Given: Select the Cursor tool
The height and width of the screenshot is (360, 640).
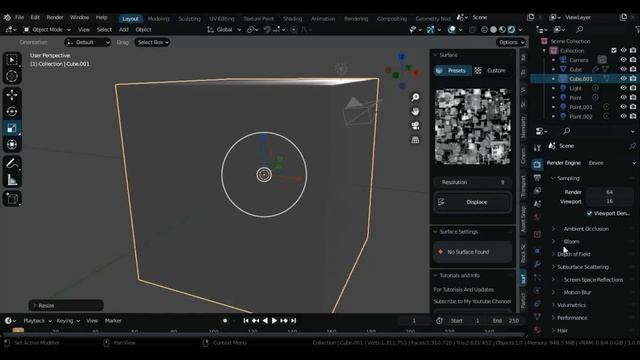Looking at the screenshot, I should pos(12,76).
